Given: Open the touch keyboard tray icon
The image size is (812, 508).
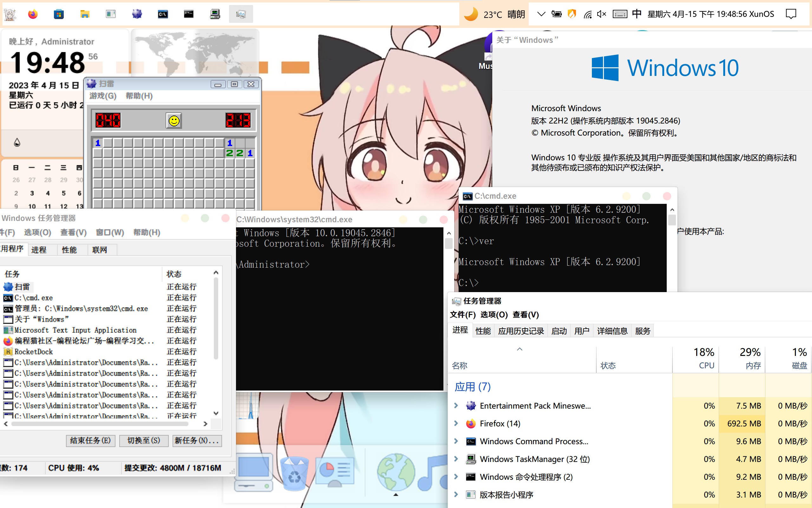Looking at the screenshot, I should tap(620, 14).
